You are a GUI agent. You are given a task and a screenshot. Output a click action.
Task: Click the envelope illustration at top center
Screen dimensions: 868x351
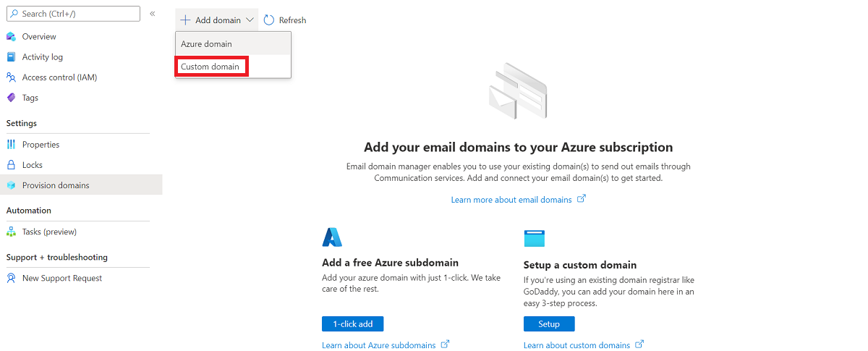tap(518, 90)
